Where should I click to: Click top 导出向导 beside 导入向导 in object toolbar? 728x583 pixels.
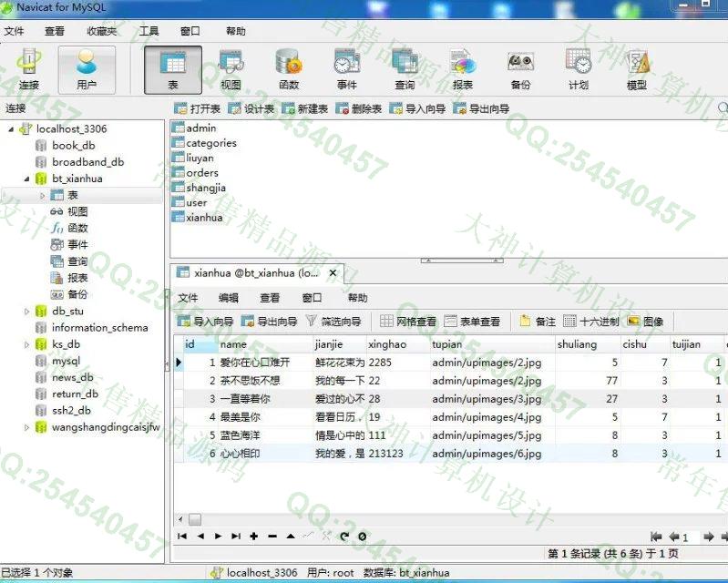tap(481, 108)
